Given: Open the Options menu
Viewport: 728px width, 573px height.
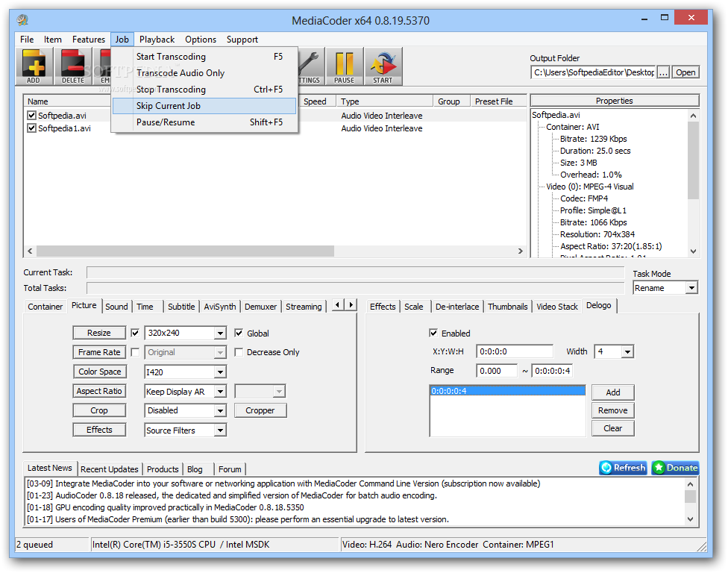Looking at the screenshot, I should [201, 40].
